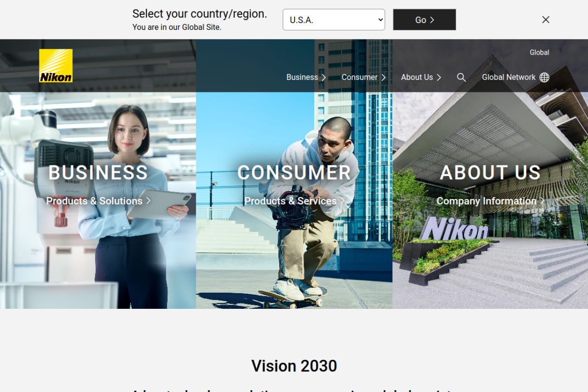Click the chevron next to Business in the header
Image resolution: width=588 pixels, height=392 pixels.
[x=324, y=77]
